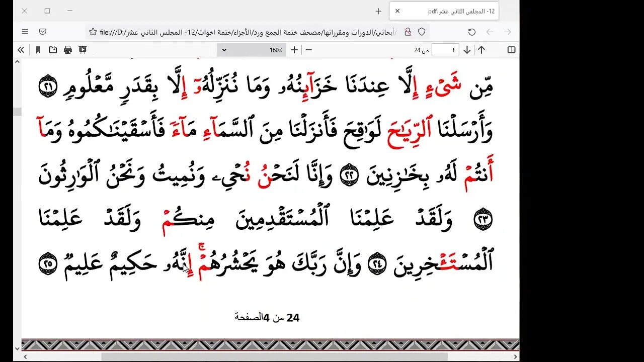This screenshot has width=644, height=362.
Task: Open the tracking protection shield
Action: click(x=422, y=32)
